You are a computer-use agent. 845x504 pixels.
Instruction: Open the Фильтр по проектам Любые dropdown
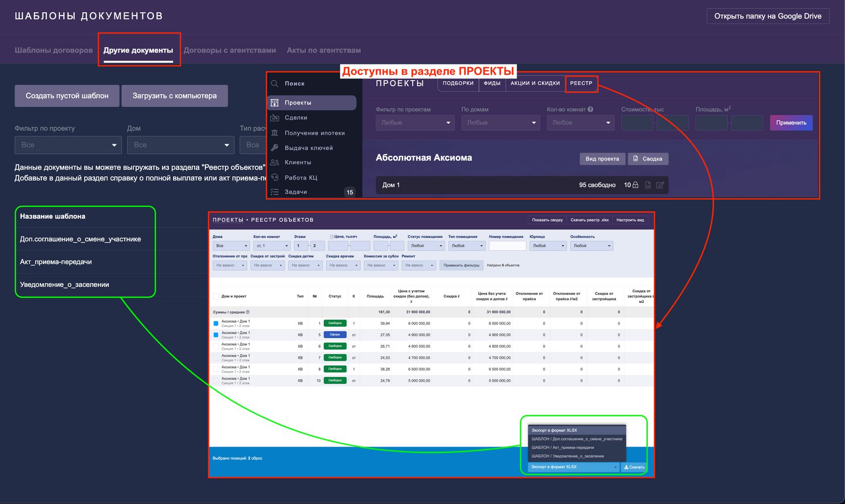coord(415,122)
